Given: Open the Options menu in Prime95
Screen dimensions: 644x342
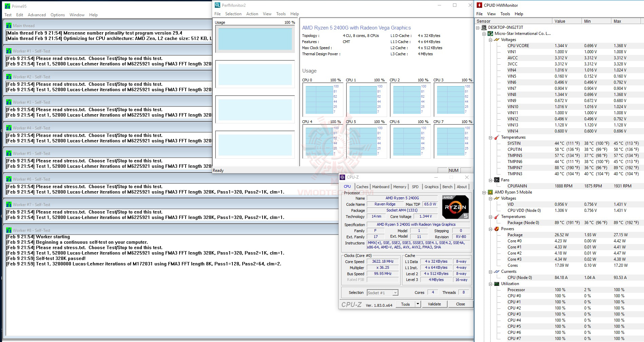Looking at the screenshot, I should pyautogui.click(x=58, y=15).
